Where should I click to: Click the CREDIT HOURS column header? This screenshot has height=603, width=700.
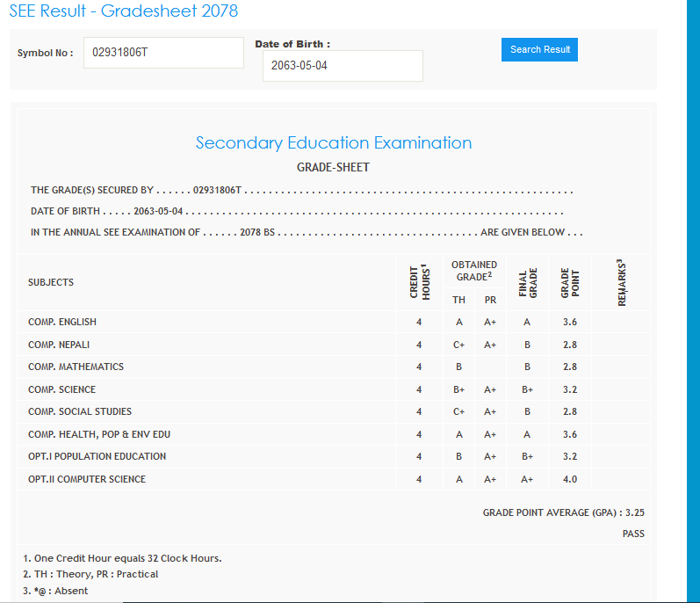tap(419, 283)
